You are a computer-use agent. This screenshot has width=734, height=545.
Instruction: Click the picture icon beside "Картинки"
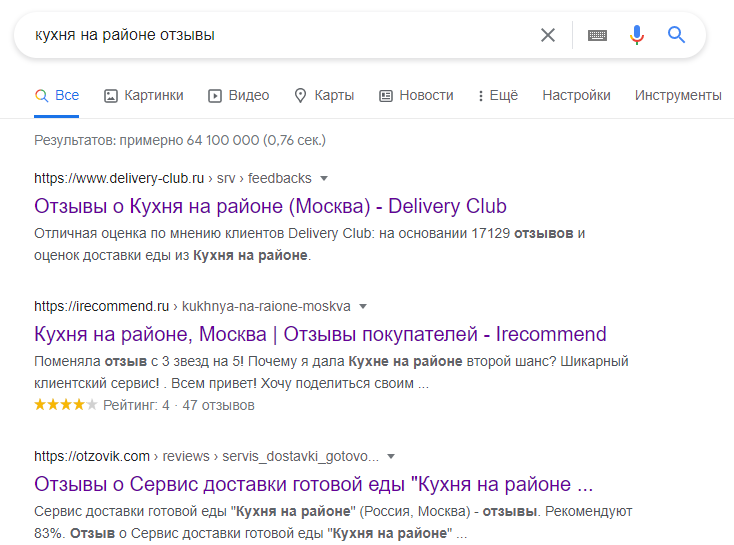pos(110,96)
